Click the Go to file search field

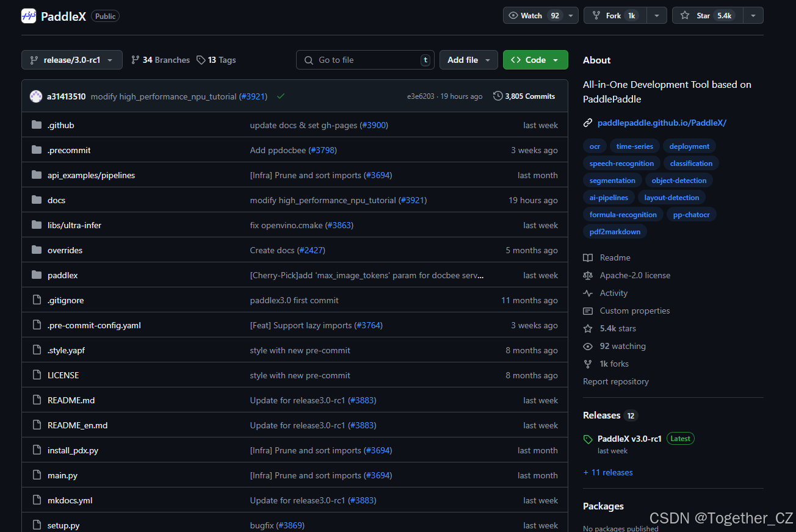tap(365, 60)
